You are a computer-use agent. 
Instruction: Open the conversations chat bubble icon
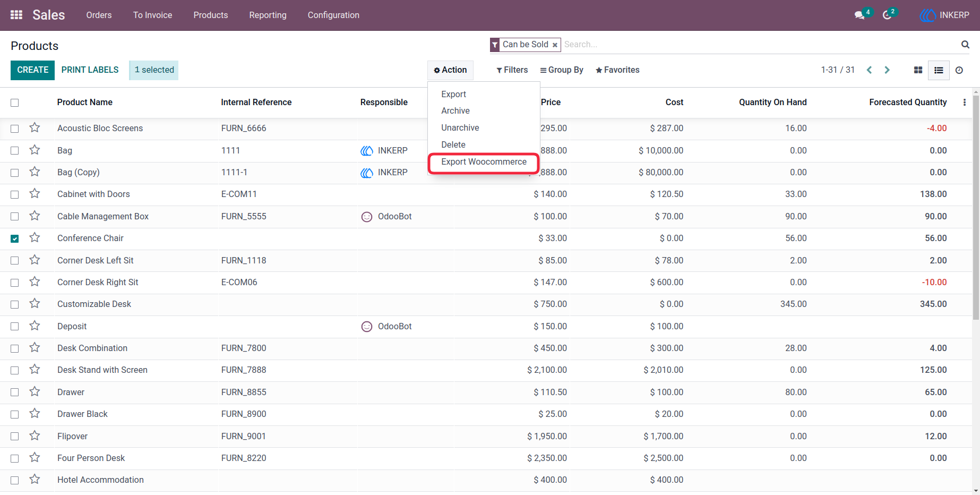click(860, 15)
